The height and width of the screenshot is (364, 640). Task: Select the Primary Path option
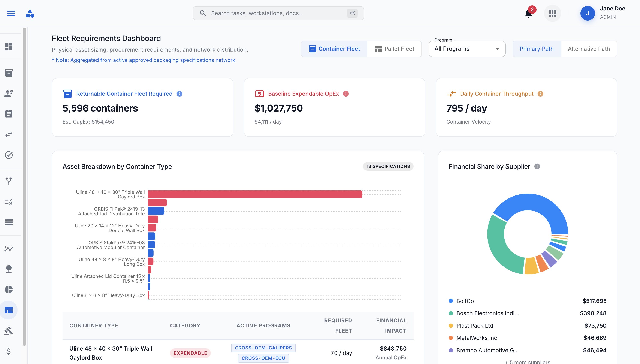click(x=537, y=49)
